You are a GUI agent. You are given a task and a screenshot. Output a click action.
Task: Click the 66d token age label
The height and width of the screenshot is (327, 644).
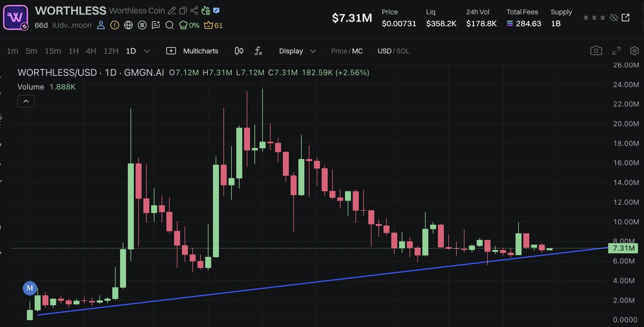tap(41, 25)
